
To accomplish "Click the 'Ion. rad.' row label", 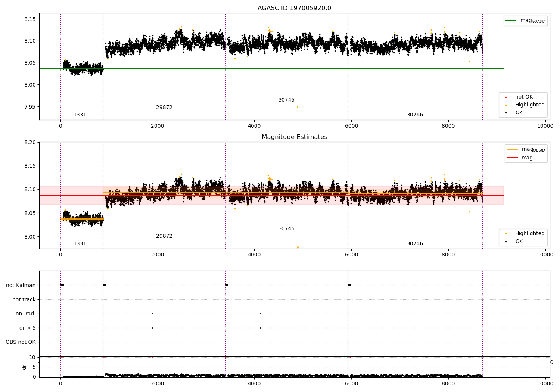I will pyautogui.click(x=25, y=314).
